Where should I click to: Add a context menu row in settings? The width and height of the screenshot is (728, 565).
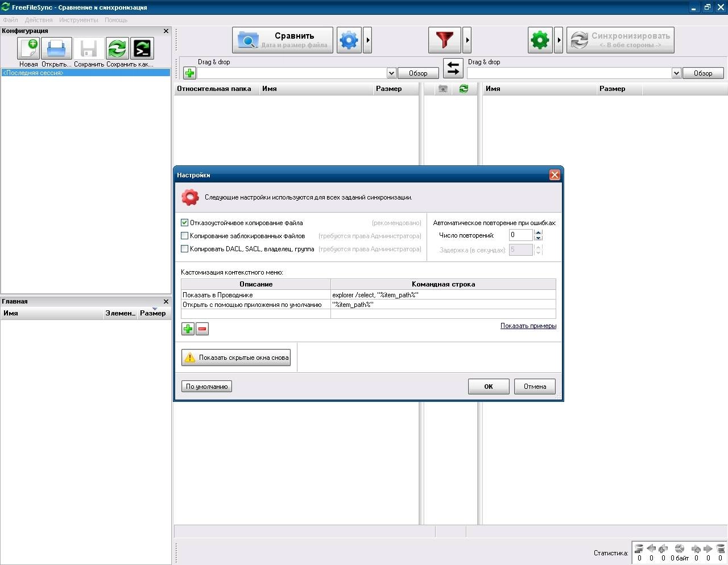[x=188, y=329]
